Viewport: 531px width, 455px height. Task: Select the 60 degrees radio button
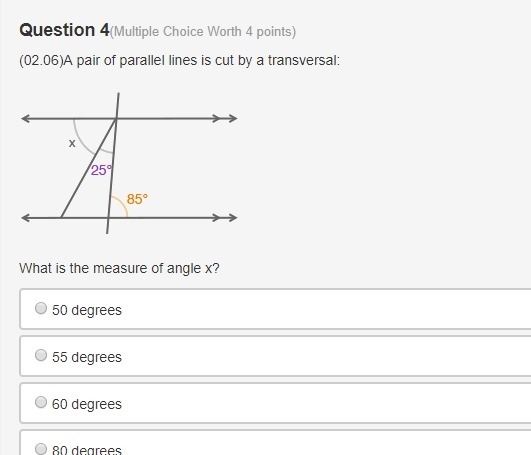41,402
